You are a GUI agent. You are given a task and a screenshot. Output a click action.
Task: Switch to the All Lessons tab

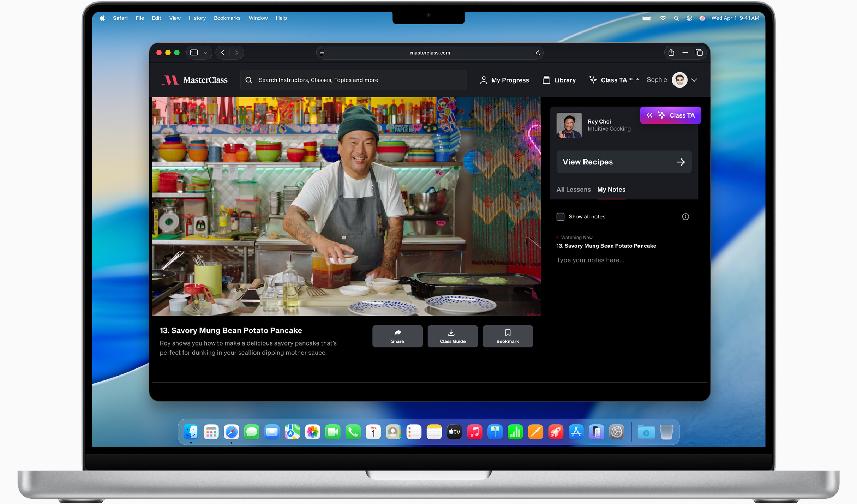[573, 190]
